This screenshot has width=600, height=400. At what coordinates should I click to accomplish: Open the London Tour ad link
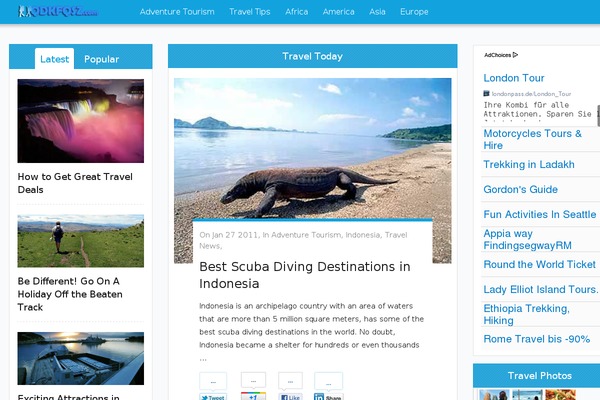point(514,78)
